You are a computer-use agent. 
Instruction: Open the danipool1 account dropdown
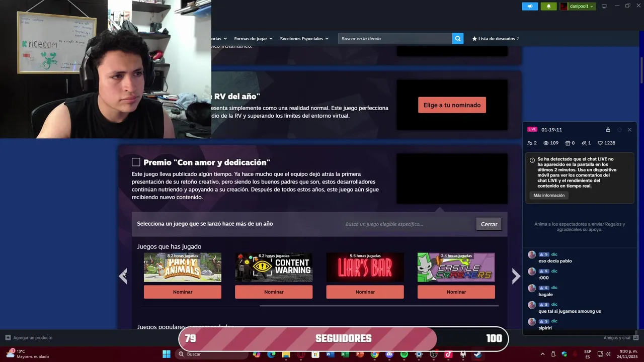(x=577, y=6)
